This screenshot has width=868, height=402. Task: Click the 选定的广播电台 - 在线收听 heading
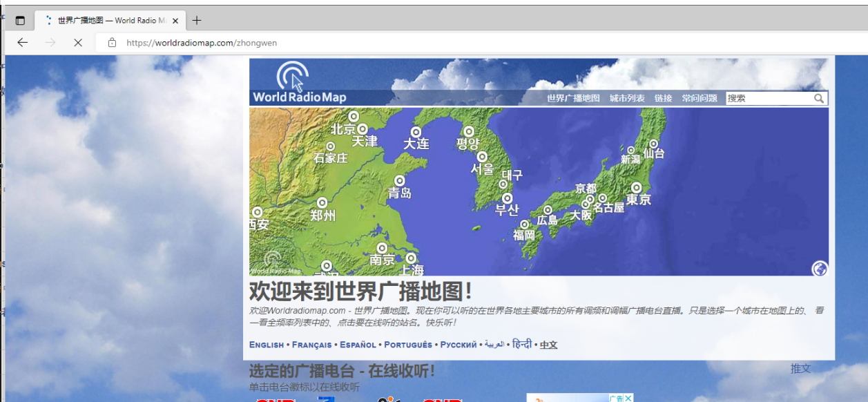click(343, 372)
